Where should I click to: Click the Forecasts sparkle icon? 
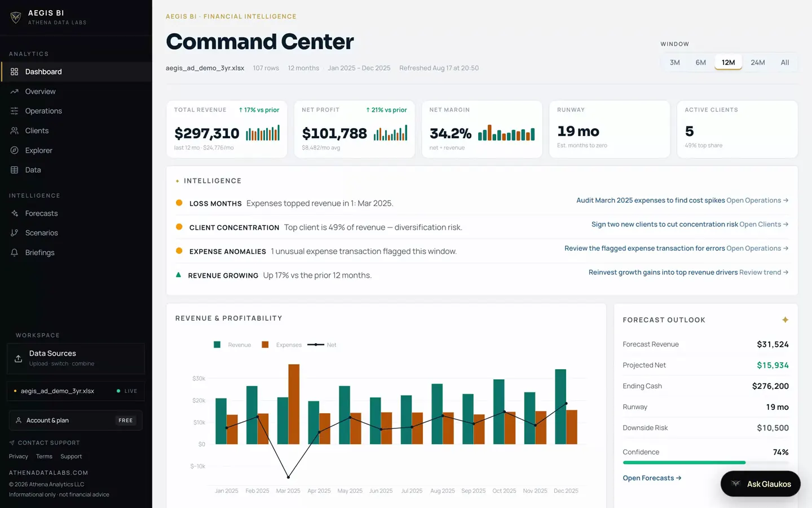tap(15, 213)
